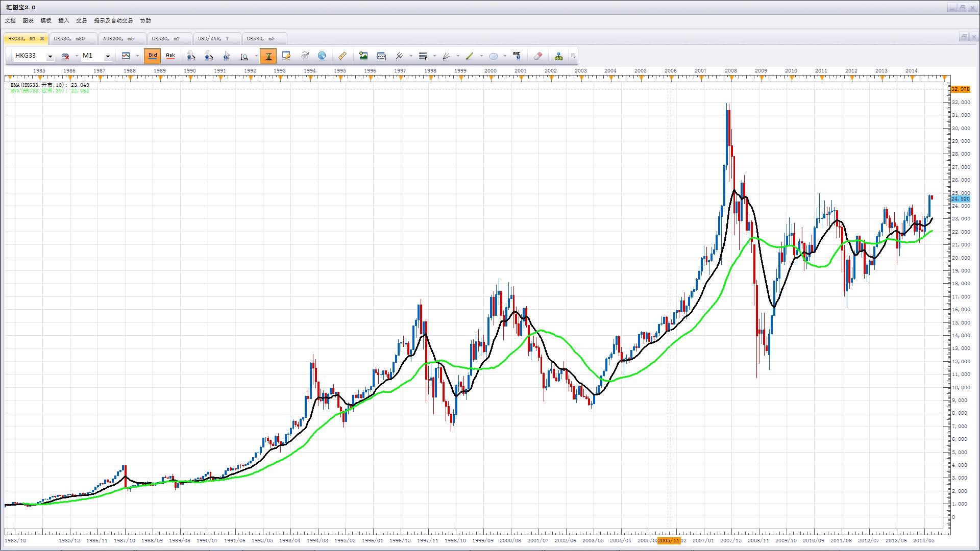This screenshot has width=980, height=551.
Task: Open the 提示及自动交易 menu
Action: point(113,21)
